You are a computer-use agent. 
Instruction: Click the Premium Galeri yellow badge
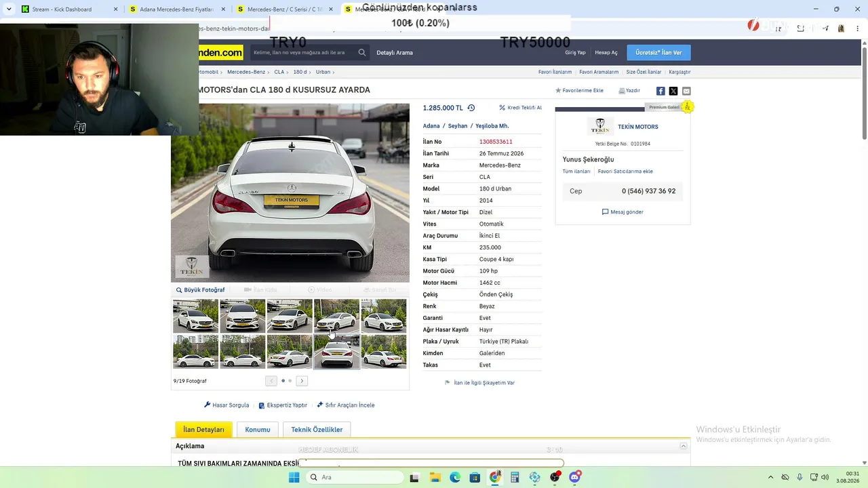(687, 107)
